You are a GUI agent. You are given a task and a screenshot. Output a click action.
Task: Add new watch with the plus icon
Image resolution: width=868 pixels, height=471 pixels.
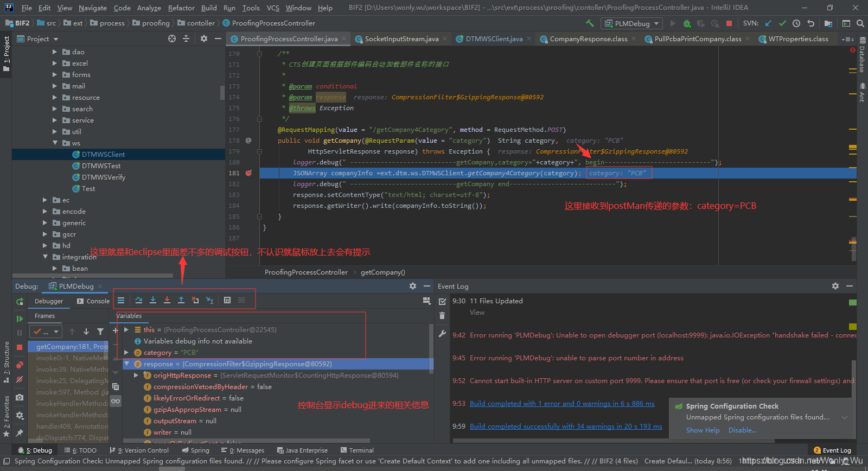116,330
